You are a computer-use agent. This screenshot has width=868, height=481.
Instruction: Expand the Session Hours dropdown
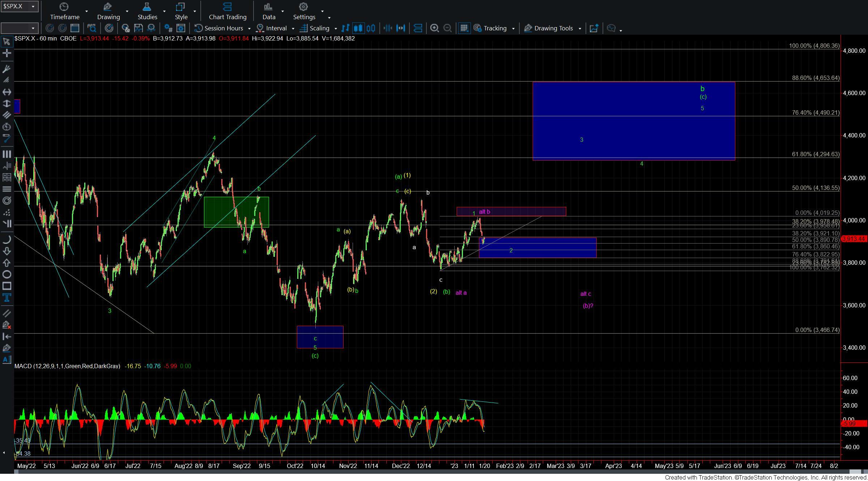(x=249, y=28)
